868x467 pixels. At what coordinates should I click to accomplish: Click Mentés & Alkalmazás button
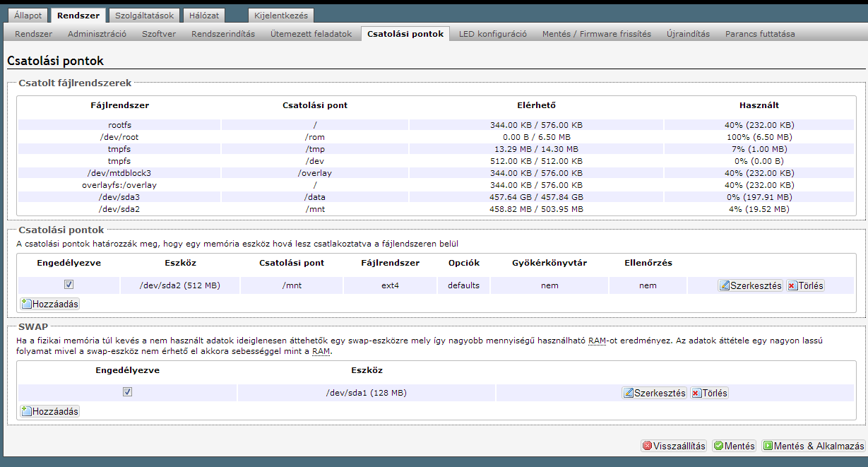click(x=814, y=447)
